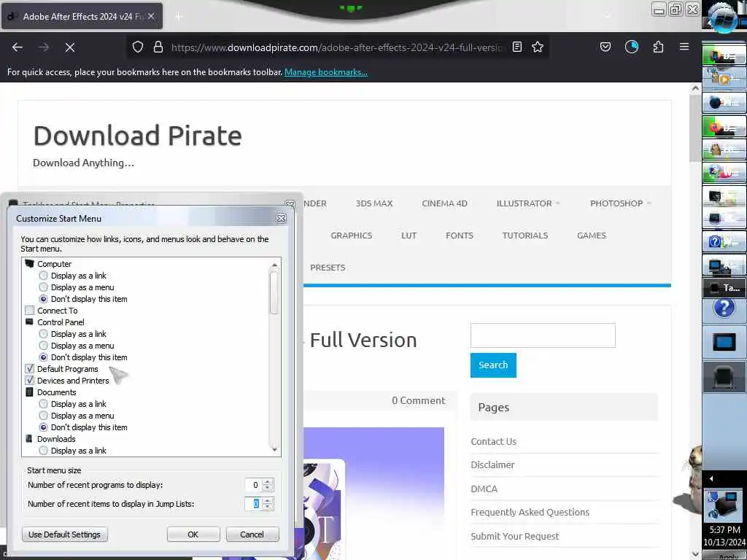
Task: Show hidden notification area icons arrow
Action: pyautogui.click(x=711, y=478)
